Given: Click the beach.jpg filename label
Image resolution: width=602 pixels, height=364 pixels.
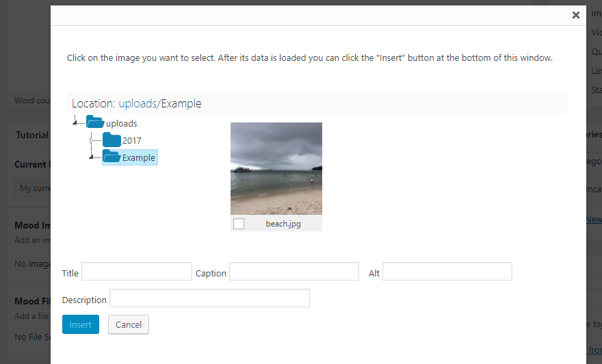Looking at the screenshot, I should [x=283, y=224].
